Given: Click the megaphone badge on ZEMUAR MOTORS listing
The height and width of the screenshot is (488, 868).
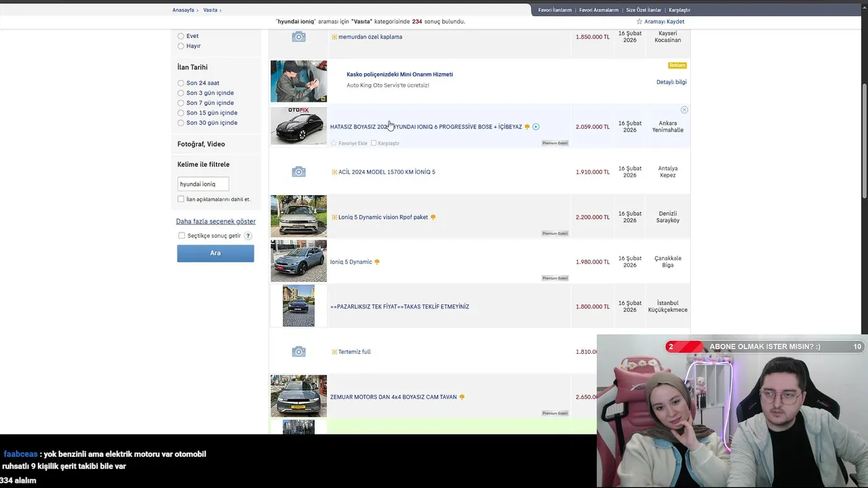Looking at the screenshot, I should pos(462,397).
